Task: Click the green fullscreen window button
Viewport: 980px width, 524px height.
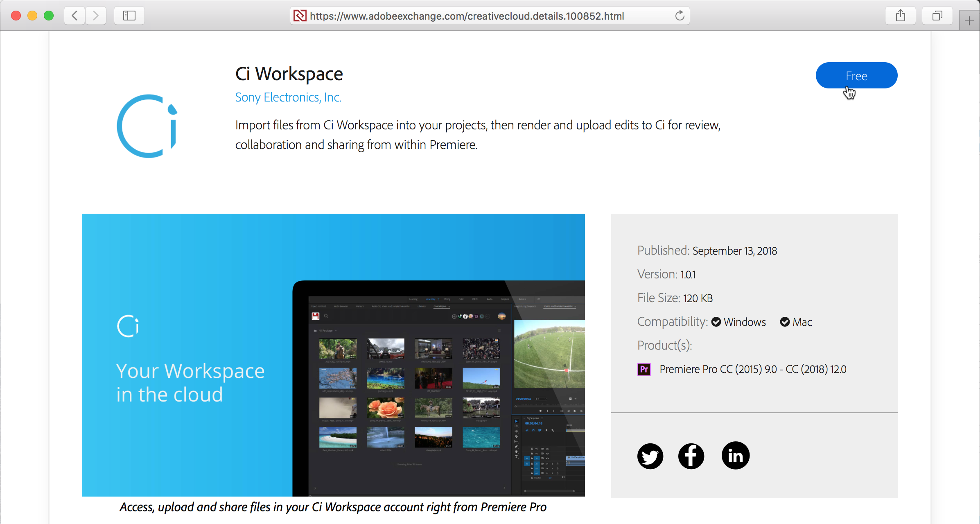Action: 49,16
